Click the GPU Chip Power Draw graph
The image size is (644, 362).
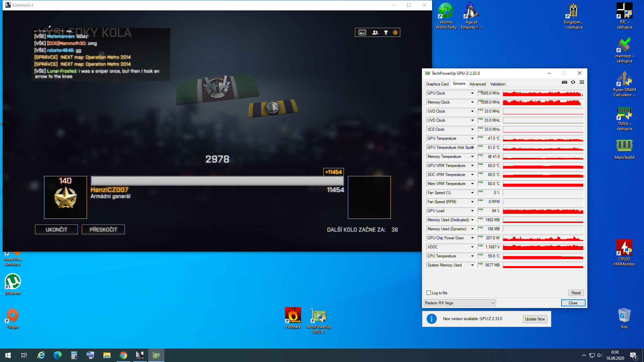543,238
